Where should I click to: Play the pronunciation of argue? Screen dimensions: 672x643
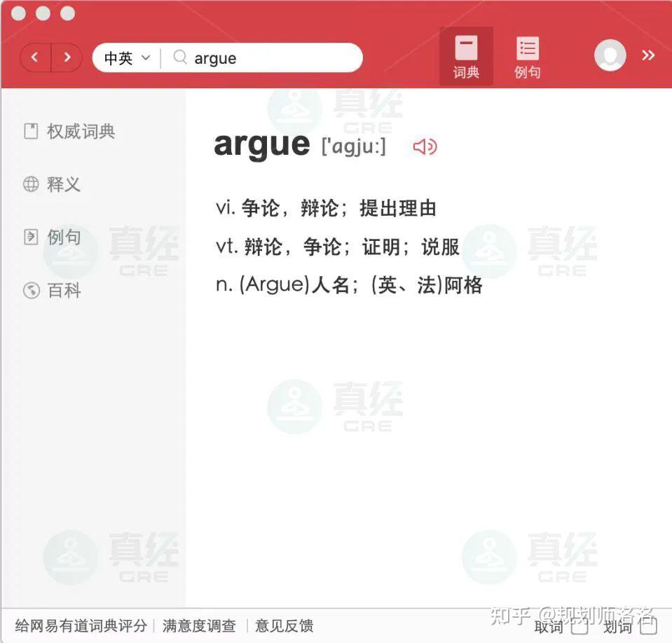pos(425,146)
